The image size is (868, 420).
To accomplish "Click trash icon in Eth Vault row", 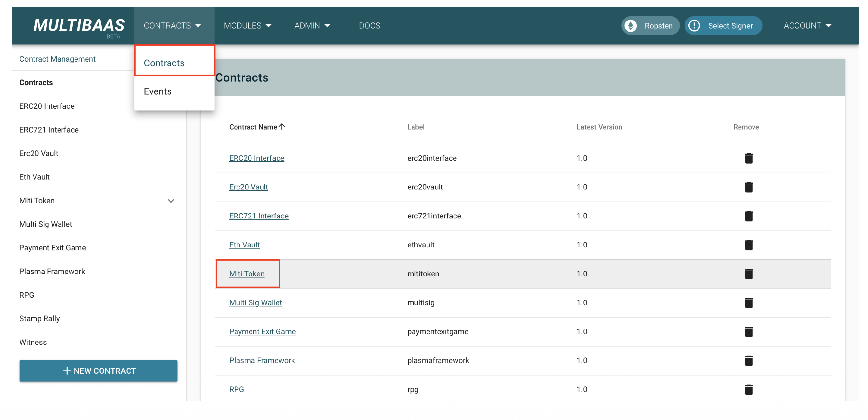I will 748,245.
